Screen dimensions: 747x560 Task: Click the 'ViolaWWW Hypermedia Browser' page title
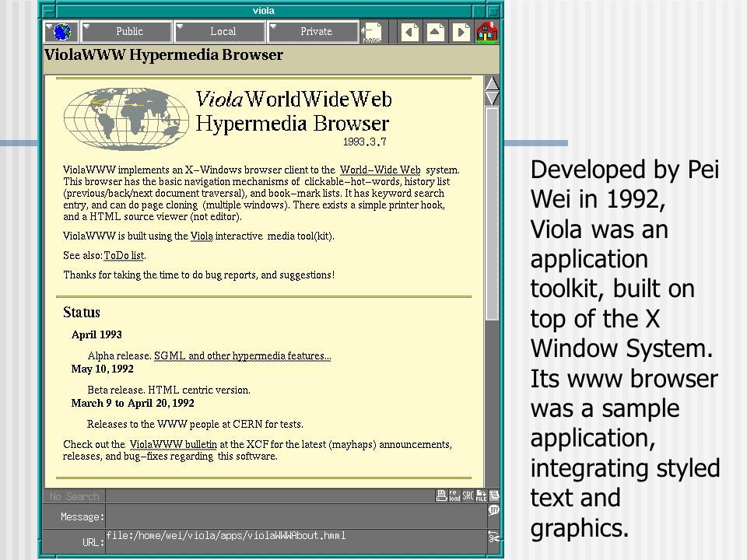click(x=164, y=54)
